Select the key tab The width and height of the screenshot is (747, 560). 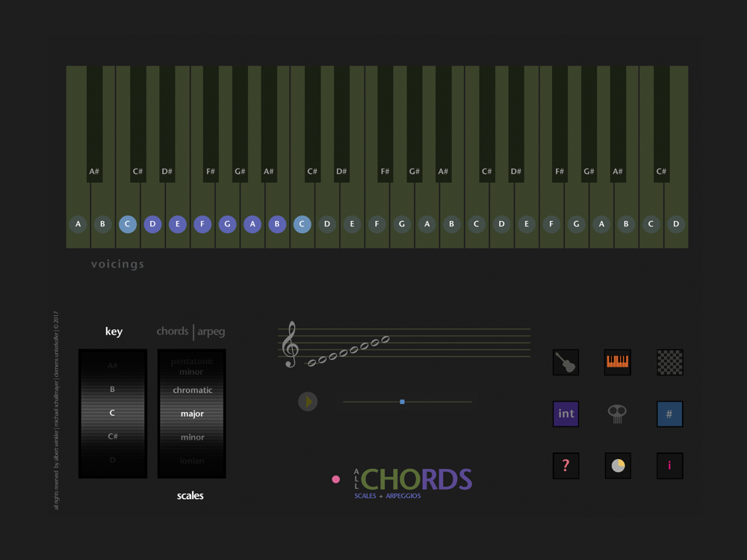tap(114, 332)
